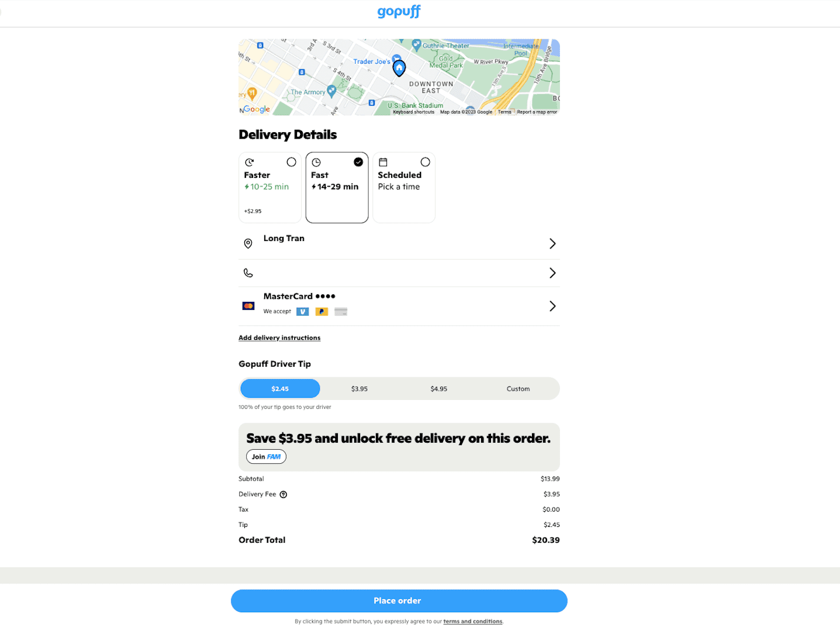
Task: Click the MasterCard logo icon
Action: point(248,306)
